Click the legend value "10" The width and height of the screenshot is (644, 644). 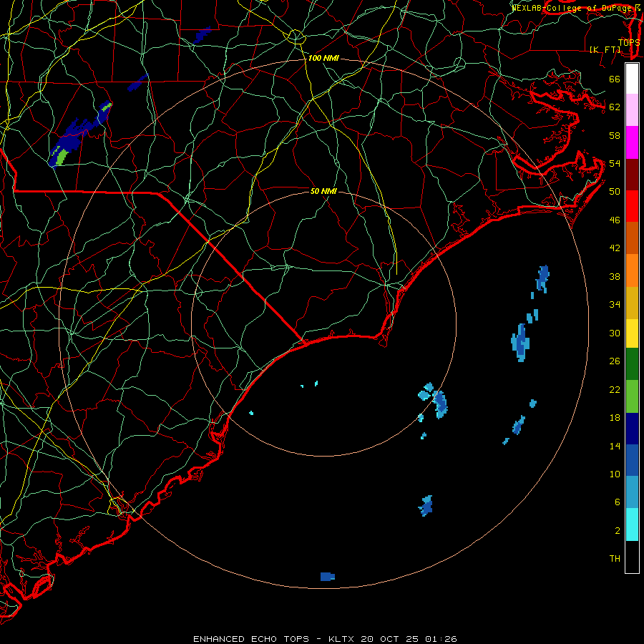click(x=615, y=474)
